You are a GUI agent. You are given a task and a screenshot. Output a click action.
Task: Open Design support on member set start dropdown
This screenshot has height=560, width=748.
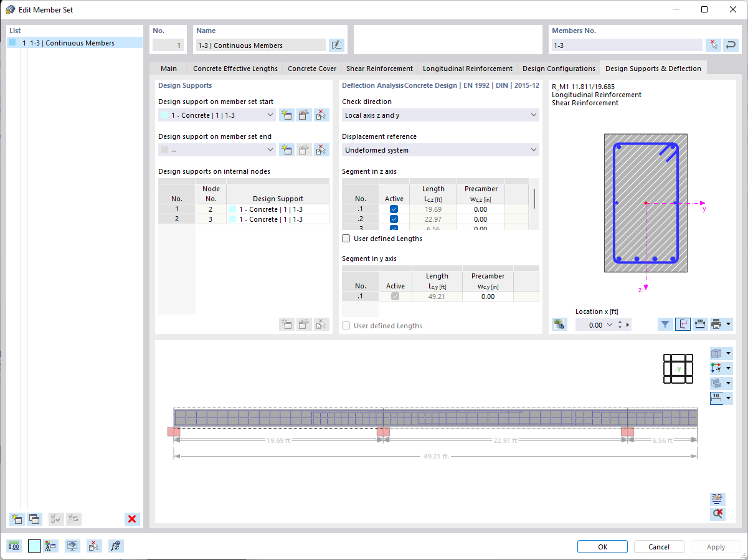coord(270,115)
